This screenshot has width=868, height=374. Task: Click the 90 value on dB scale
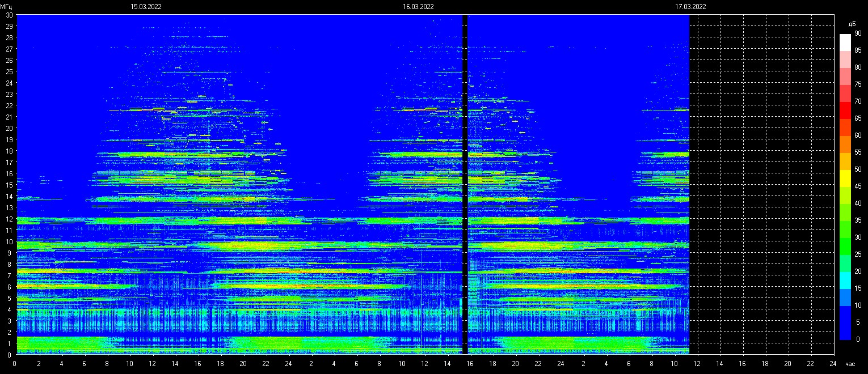click(858, 33)
